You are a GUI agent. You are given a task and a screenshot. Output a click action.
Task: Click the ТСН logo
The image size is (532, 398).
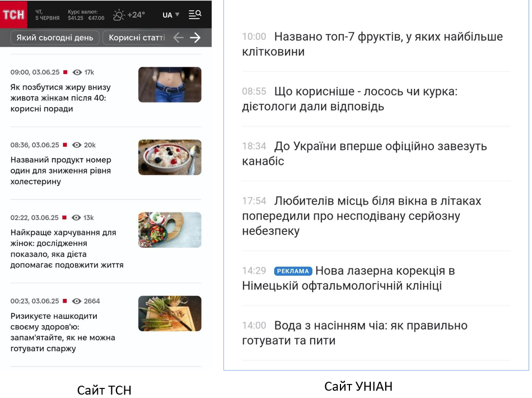[13, 15]
